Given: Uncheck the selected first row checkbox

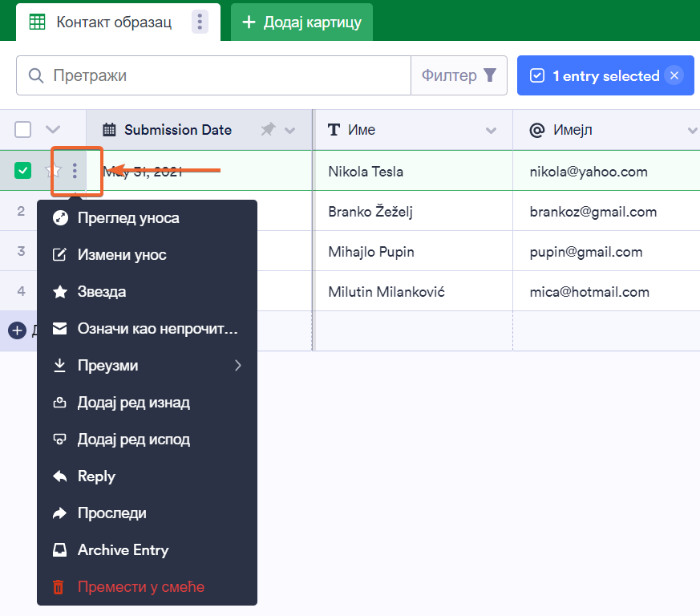Looking at the screenshot, I should [23, 170].
